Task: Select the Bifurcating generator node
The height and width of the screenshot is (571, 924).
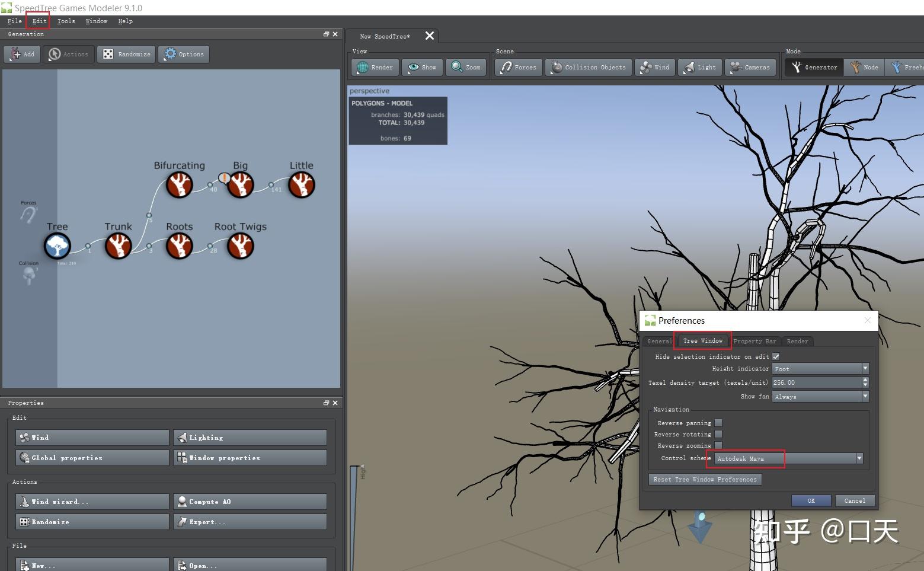Action: point(179,185)
